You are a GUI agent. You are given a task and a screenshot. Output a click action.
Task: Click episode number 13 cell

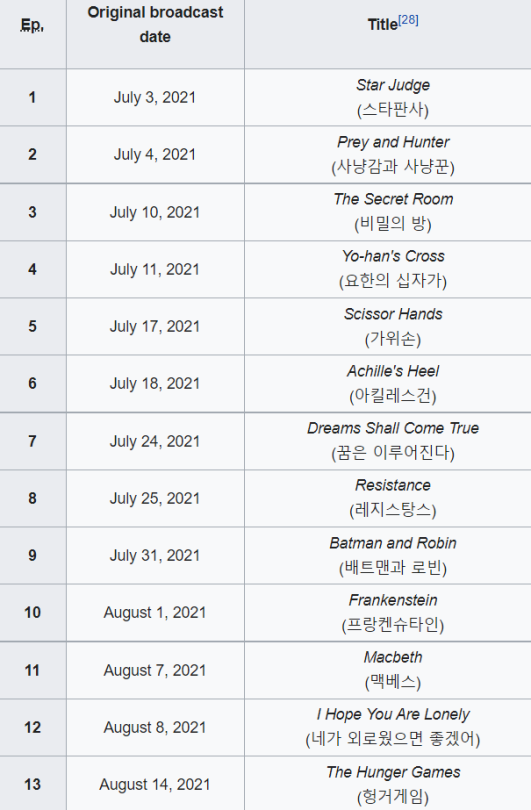point(33,784)
